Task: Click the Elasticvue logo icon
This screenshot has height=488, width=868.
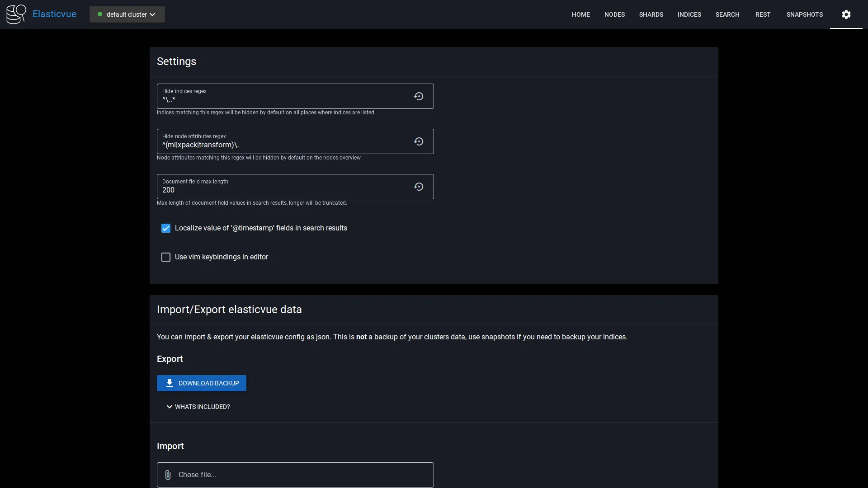Action: (x=16, y=14)
